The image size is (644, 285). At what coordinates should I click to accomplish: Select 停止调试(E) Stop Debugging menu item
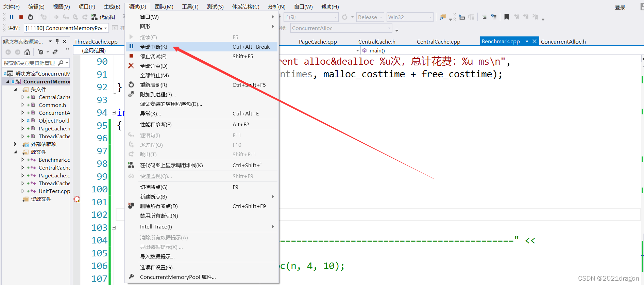click(x=202, y=56)
